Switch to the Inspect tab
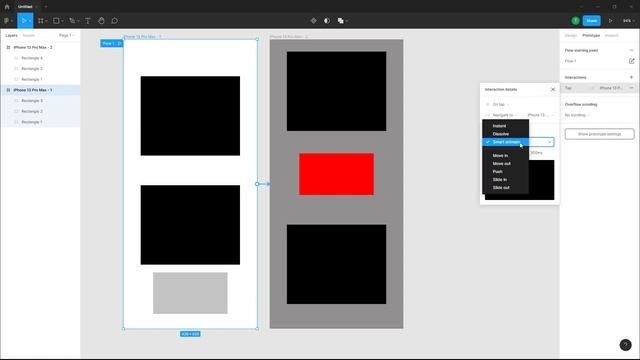Screen dimensions: 640x360 pyautogui.click(x=611, y=36)
